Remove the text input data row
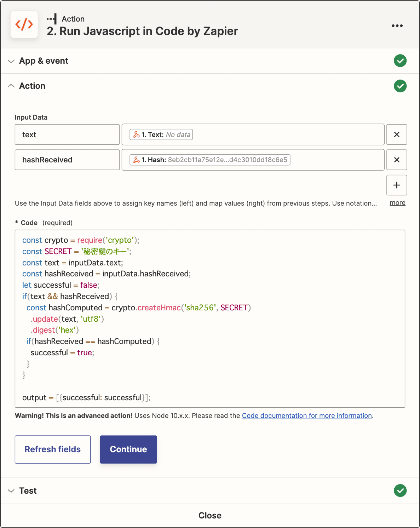The height and width of the screenshot is (528, 420). 397,134
